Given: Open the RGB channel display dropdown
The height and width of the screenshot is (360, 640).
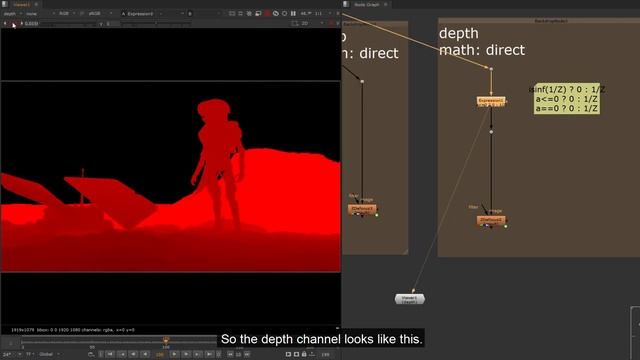Looking at the screenshot, I should pos(67,13).
